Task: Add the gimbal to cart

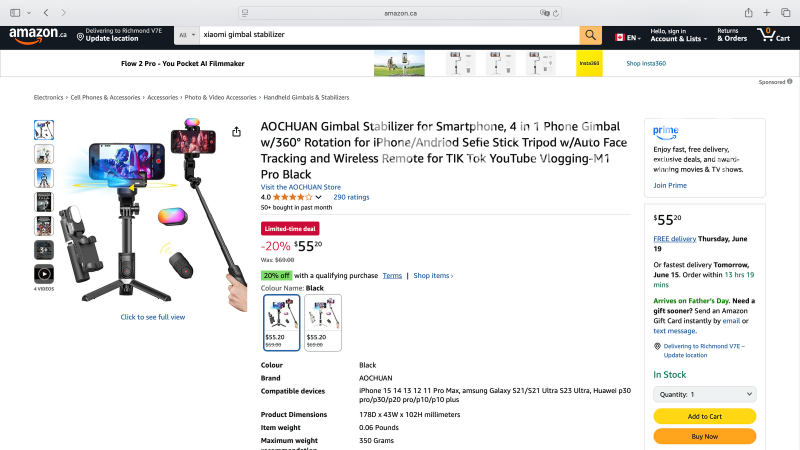Action: (704, 416)
